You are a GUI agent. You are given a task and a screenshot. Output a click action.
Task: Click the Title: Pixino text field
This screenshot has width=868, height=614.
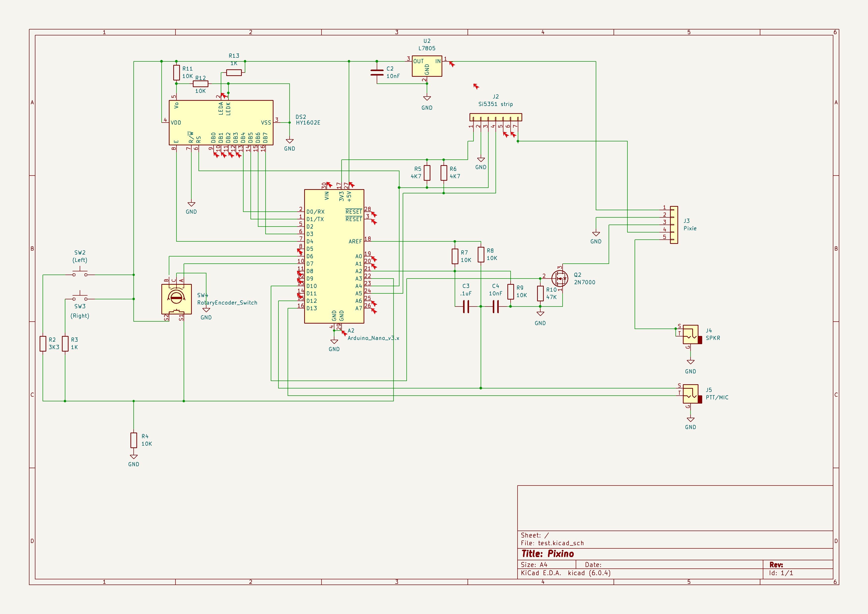point(547,554)
